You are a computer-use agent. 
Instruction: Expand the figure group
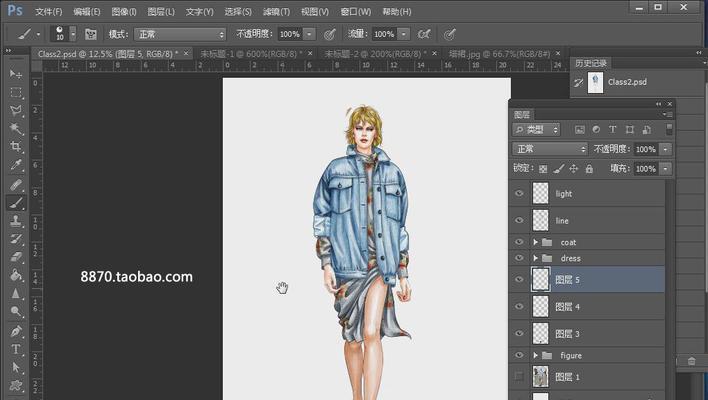pos(536,356)
